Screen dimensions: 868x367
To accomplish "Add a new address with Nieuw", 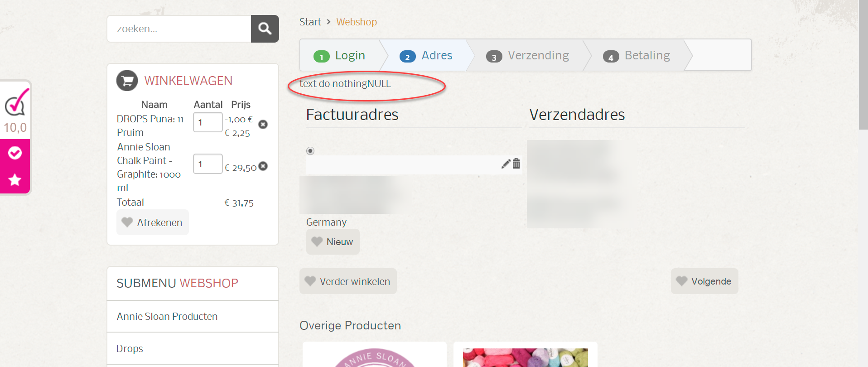I will point(333,242).
